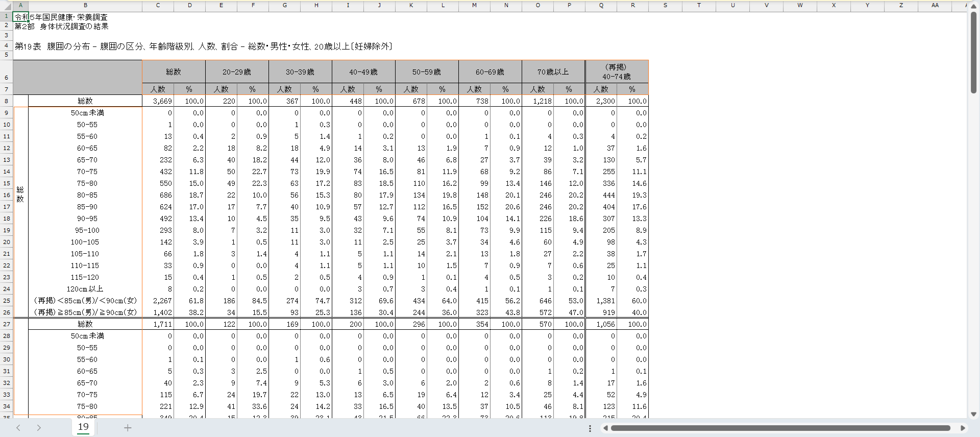Click the horizontal scrollbar right arrow
The width and height of the screenshot is (980, 437).
pos(963,428)
